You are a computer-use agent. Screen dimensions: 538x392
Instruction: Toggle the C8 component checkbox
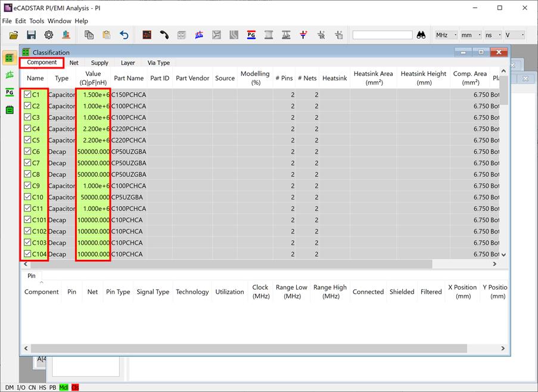(27, 174)
